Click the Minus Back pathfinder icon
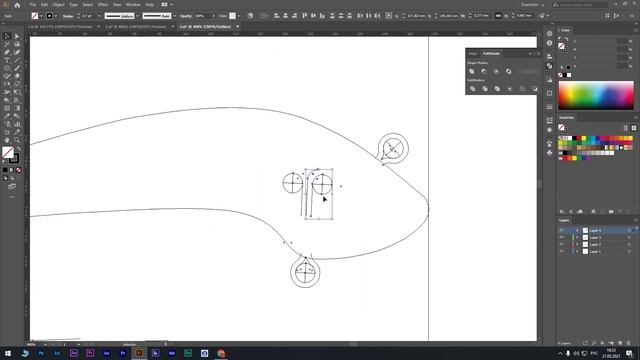This screenshot has width=640, height=360. (535, 89)
